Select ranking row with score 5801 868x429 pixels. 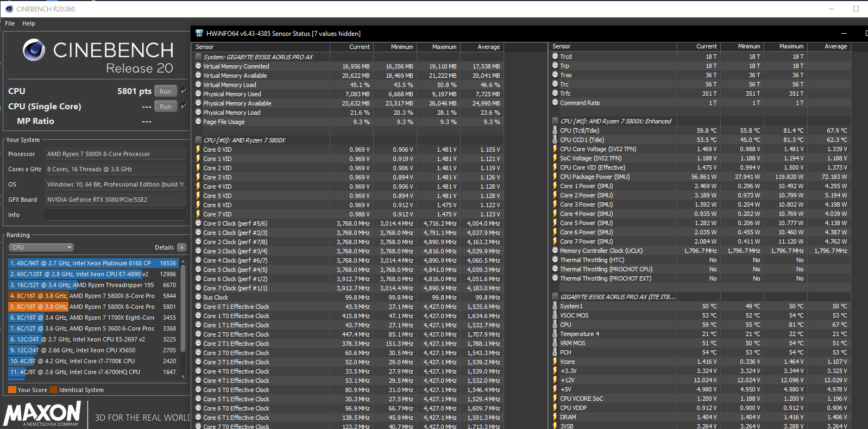93,307
